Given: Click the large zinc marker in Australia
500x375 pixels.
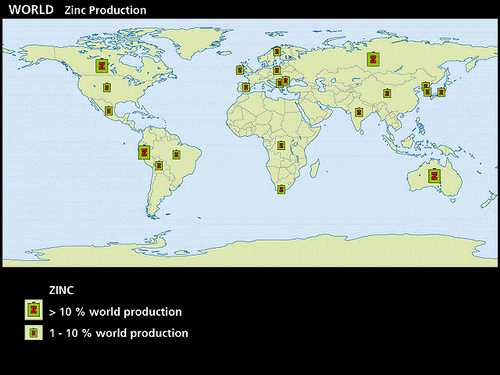Looking at the screenshot, I should tap(434, 176).
